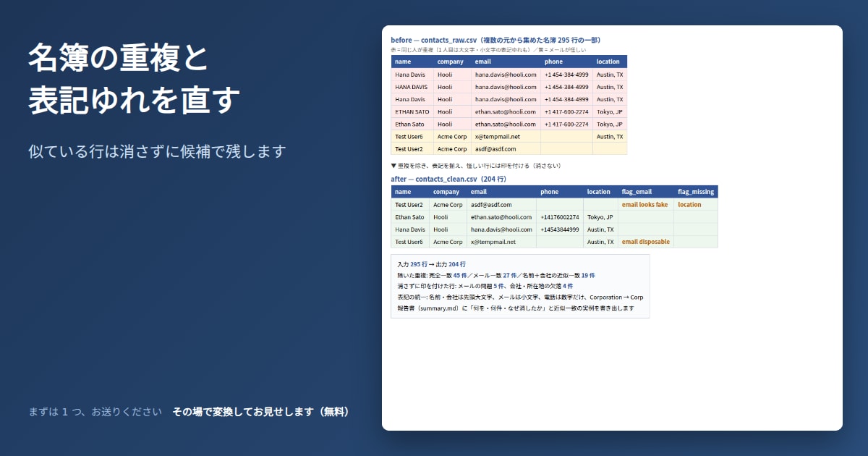Viewport: 868px width, 456px height.
Task: Click 'x@tempmail.net' in the after table
Action: click(493, 242)
